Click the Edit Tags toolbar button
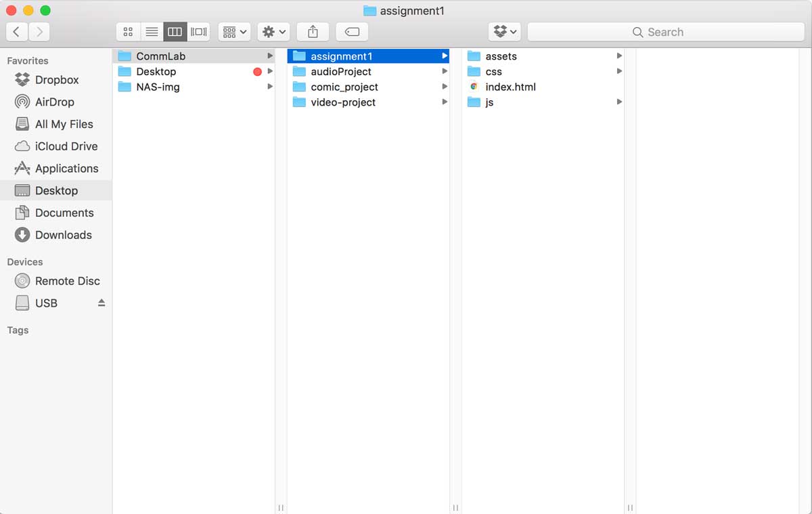The width and height of the screenshot is (812, 514). point(352,32)
